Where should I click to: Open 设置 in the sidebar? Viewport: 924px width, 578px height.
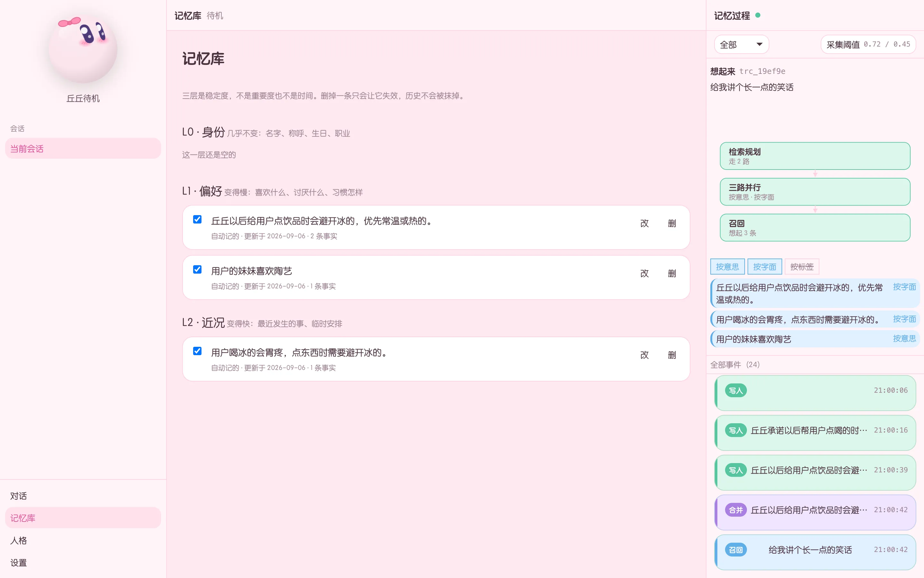(x=83, y=562)
